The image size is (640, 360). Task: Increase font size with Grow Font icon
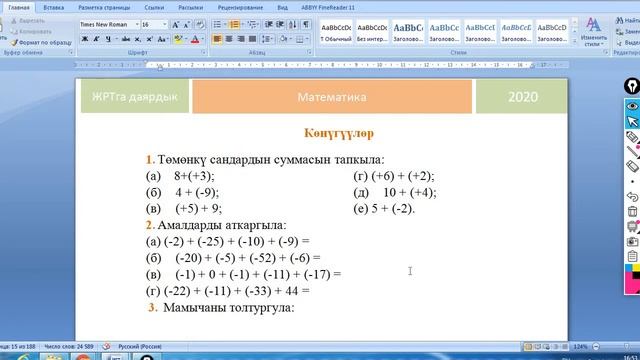[x=176, y=24]
